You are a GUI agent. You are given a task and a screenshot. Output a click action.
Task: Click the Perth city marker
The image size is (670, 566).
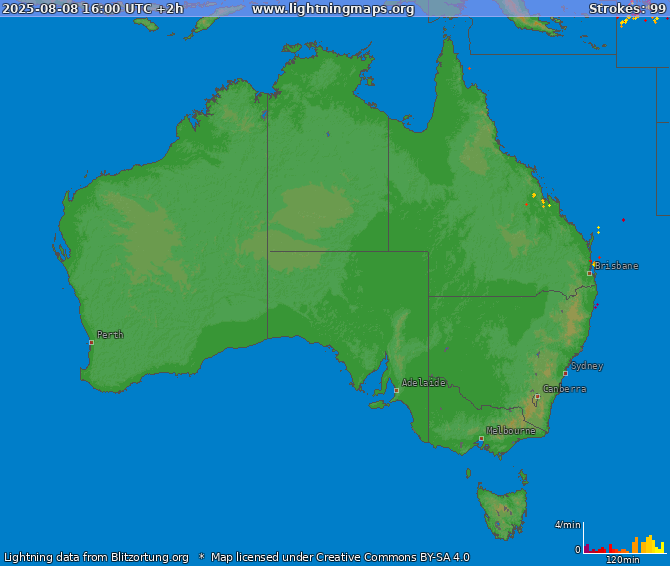(91, 342)
